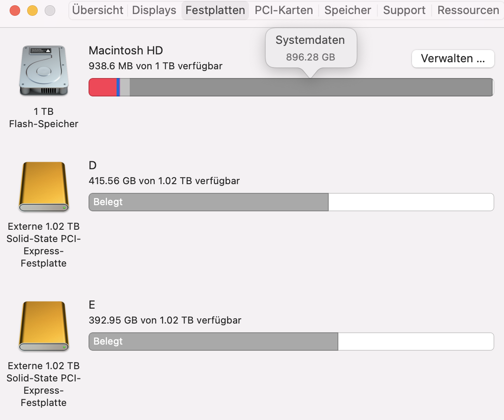Click the dark gray Systemdaten bar segment

point(311,87)
